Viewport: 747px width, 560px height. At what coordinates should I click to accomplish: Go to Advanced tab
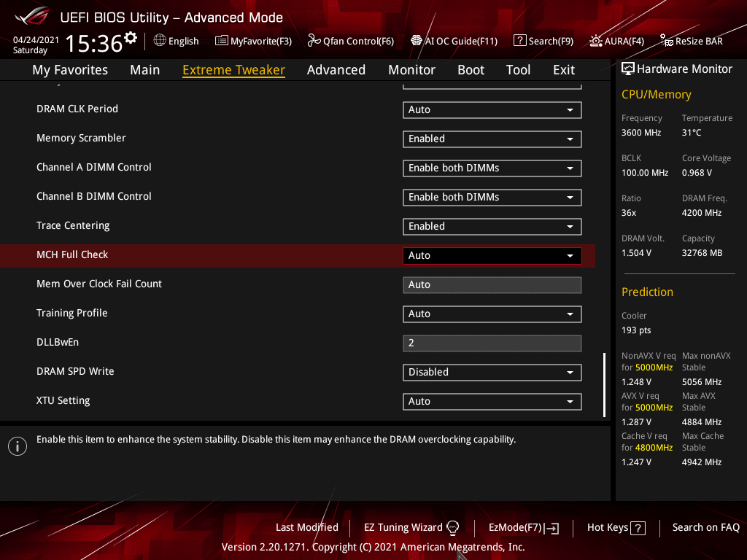(336, 70)
